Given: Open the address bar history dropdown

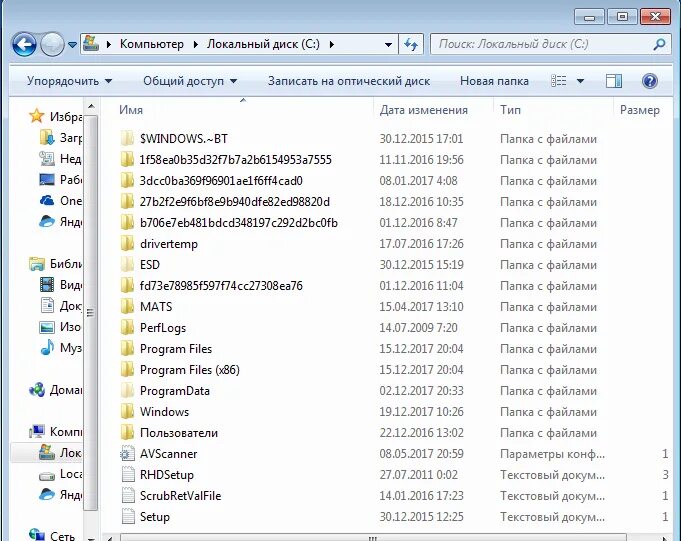Looking at the screenshot, I should coord(388,44).
